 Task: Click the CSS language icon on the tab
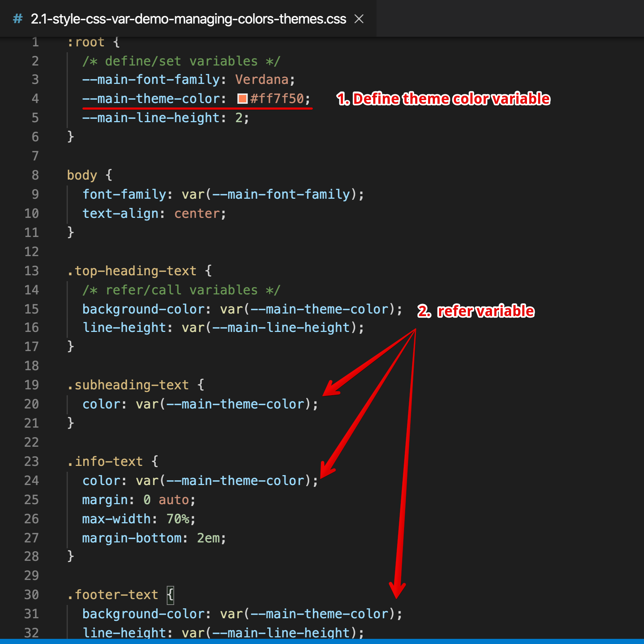(x=18, y=18)
